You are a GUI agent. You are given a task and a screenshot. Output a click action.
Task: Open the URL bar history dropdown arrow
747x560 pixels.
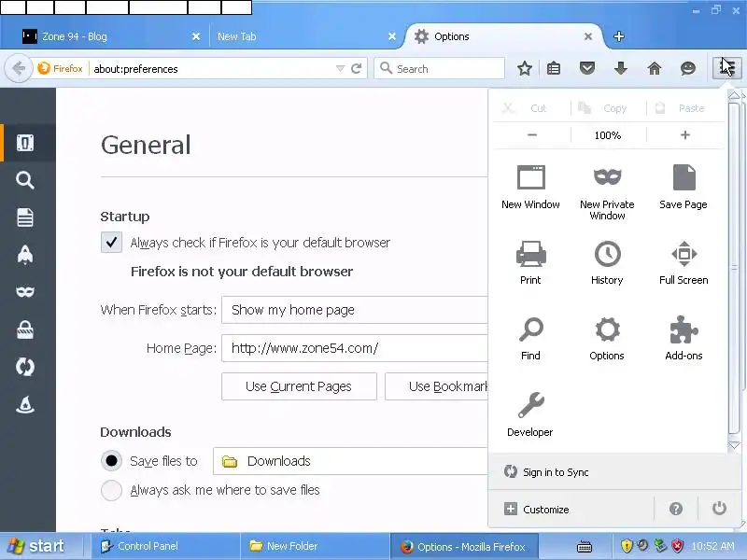click(340, 68)
